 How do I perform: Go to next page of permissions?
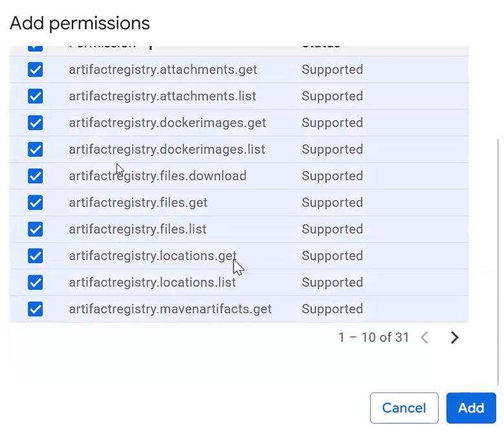point(454,337)
